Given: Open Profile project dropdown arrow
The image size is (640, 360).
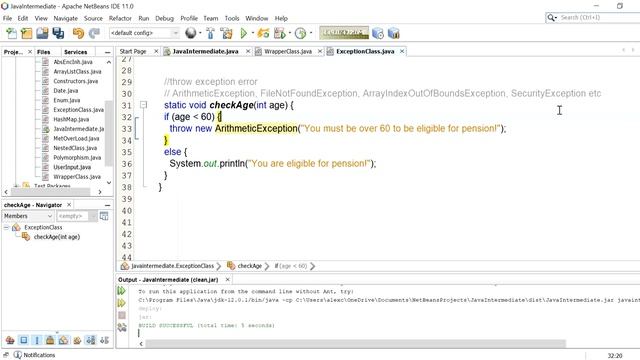Looking at the screenshot, I should pyautogui.click(x=311, y=33).
